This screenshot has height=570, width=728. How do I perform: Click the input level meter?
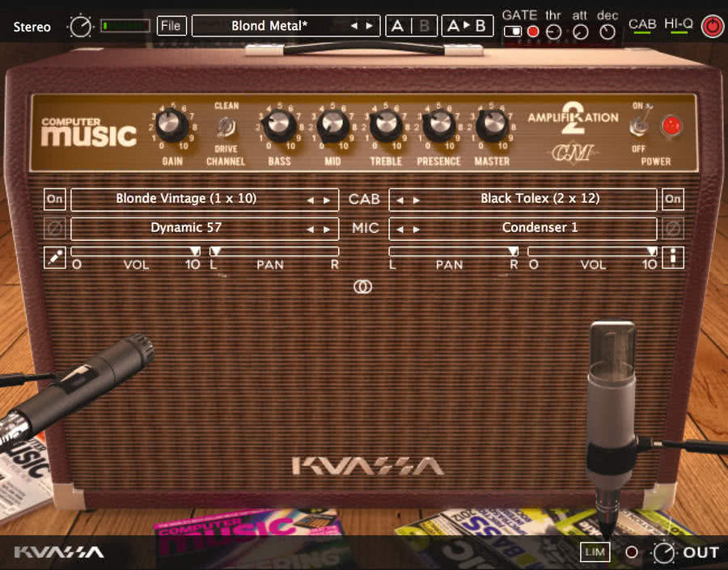(125, 26)
